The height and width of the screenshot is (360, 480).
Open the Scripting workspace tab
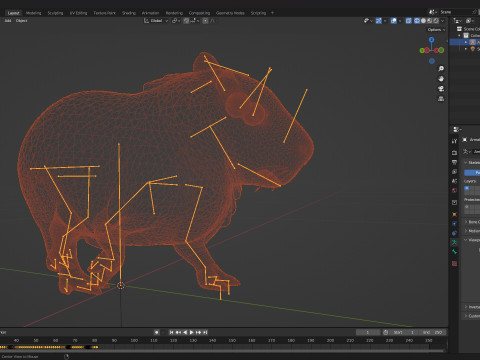258,13
